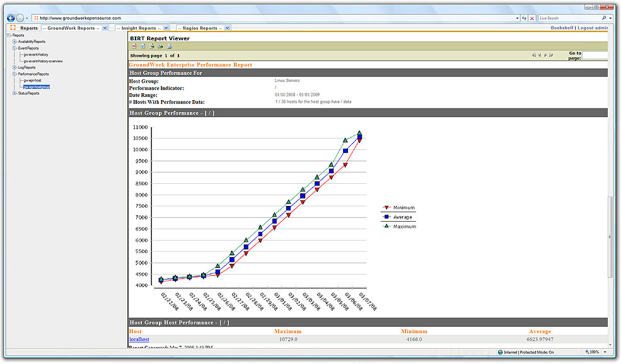Click the export report icon
621x364 pixels.
160,47
